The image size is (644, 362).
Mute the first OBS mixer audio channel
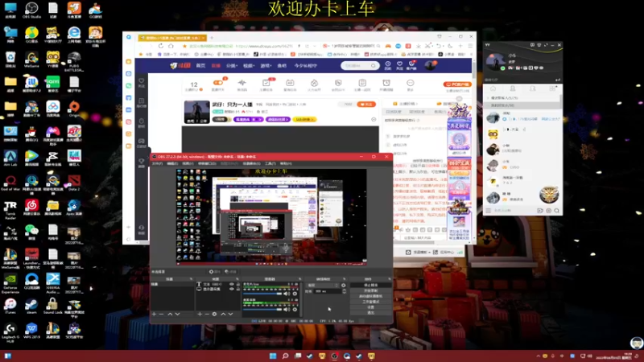pyautogui.click(x=287, y=294)
